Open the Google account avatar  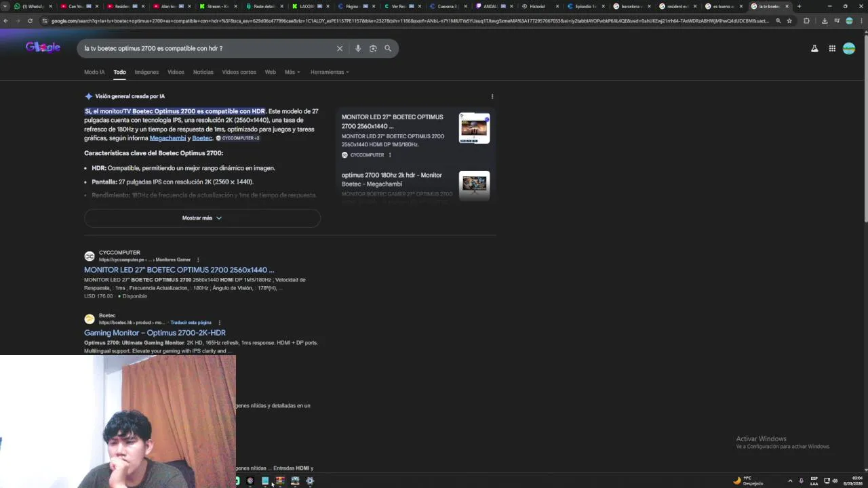tap(849, 48)
